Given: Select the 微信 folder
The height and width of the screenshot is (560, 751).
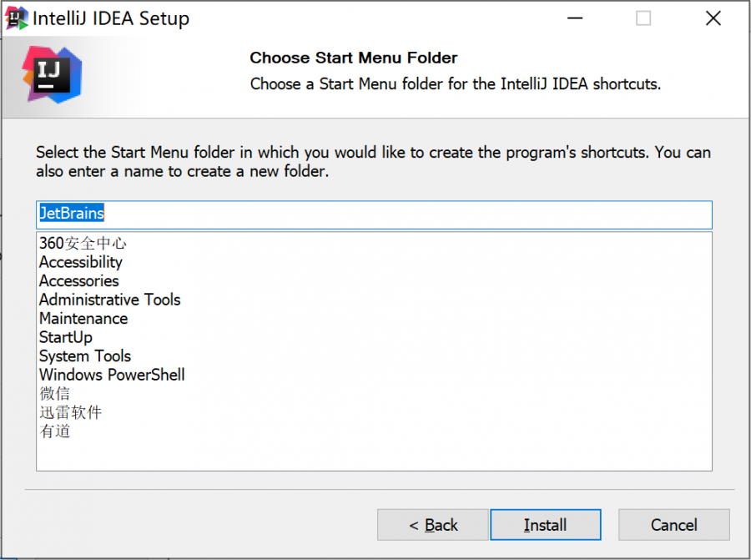Looking at the screenshot, I should [55, 394].
